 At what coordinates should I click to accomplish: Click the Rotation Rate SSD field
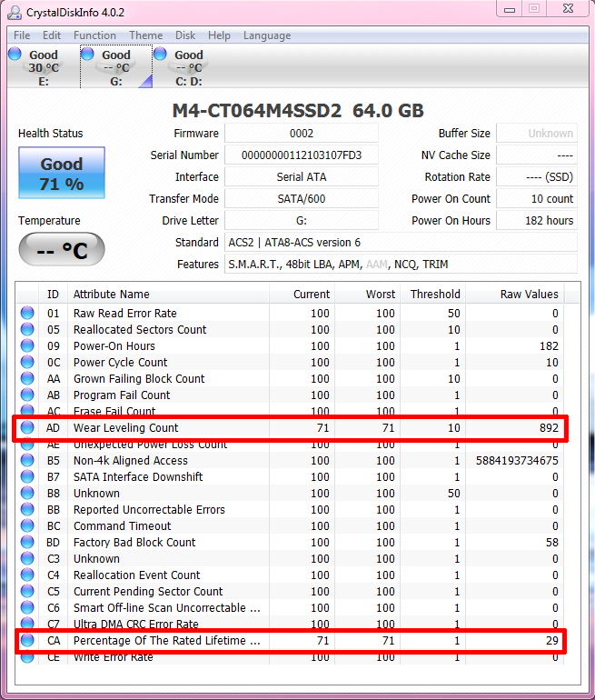click(x=537, y=176)
